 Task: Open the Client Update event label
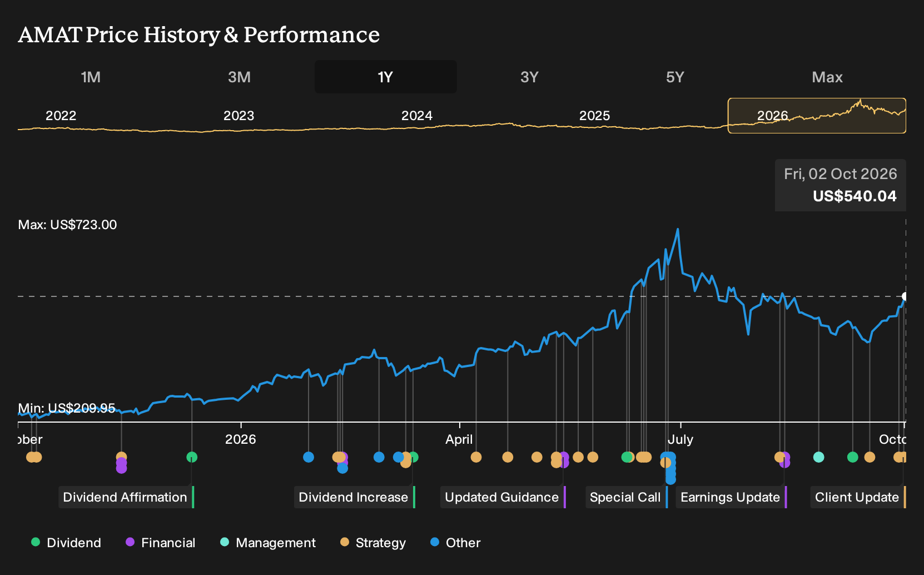pos(858,497)
